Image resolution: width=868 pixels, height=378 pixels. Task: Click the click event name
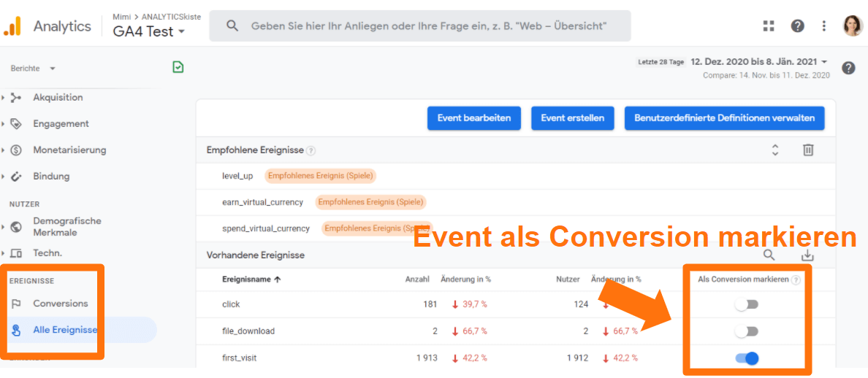click(231, 304)
